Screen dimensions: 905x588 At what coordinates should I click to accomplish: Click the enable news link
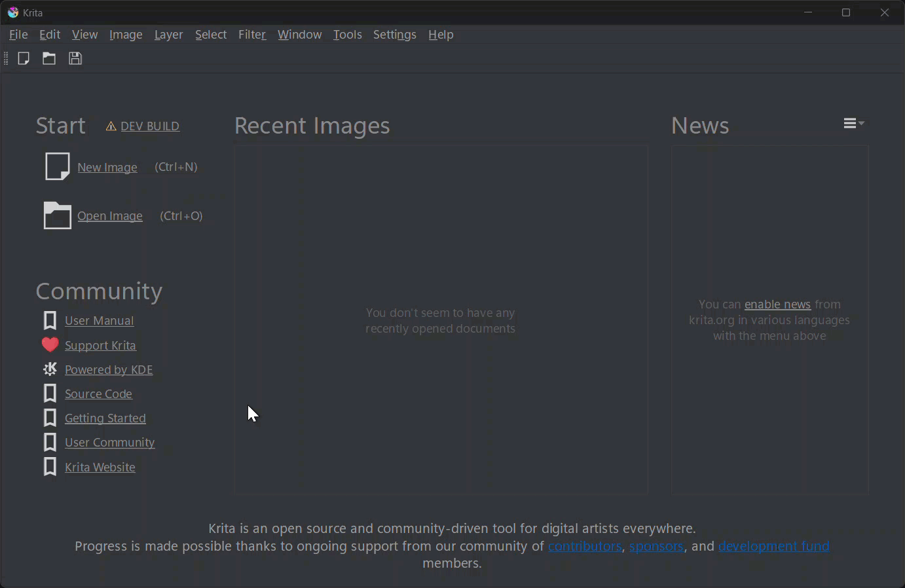[777, 304]
